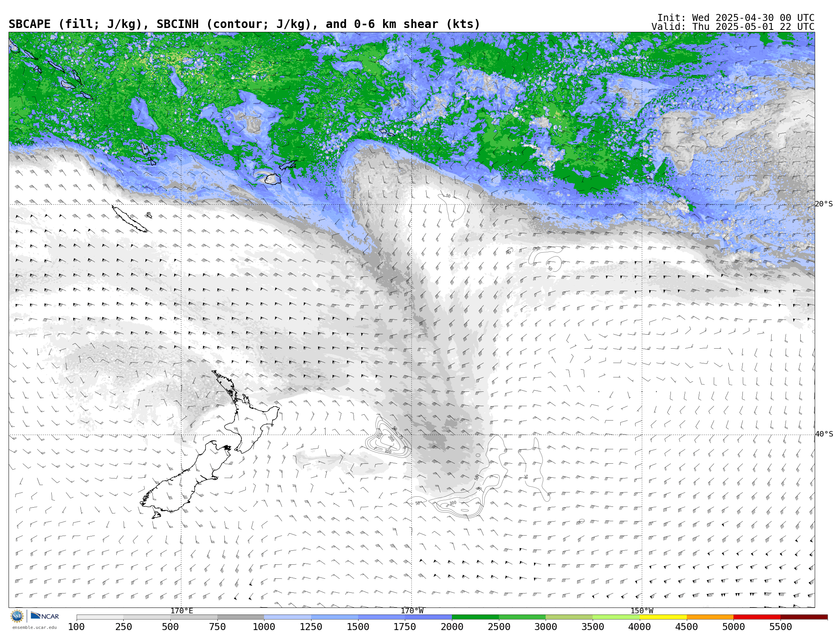
Task: Click New Zealand's North Island on the map
Action: (249, 420)
